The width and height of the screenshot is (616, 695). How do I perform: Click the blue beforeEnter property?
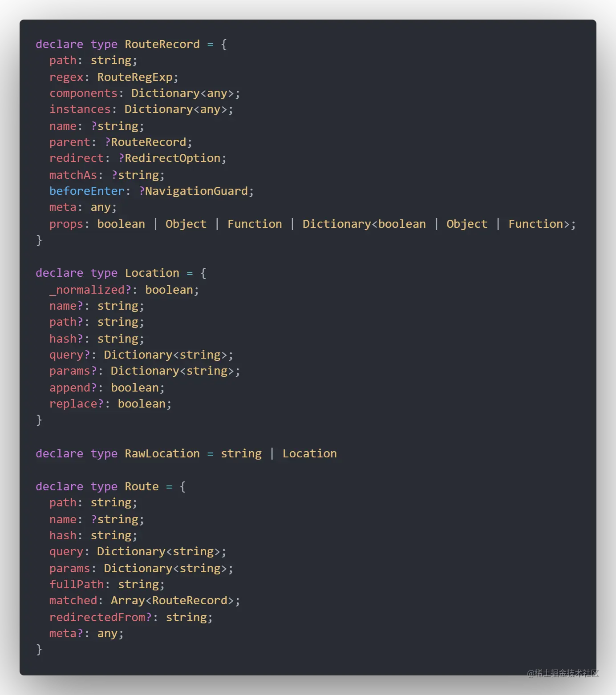[x=87, y=191]
